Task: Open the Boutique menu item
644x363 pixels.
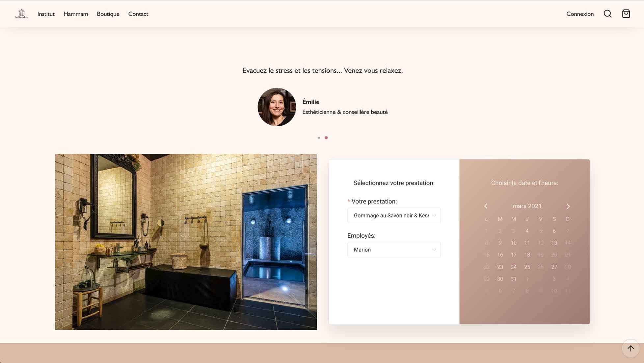Action: click(x=108, y=14)
